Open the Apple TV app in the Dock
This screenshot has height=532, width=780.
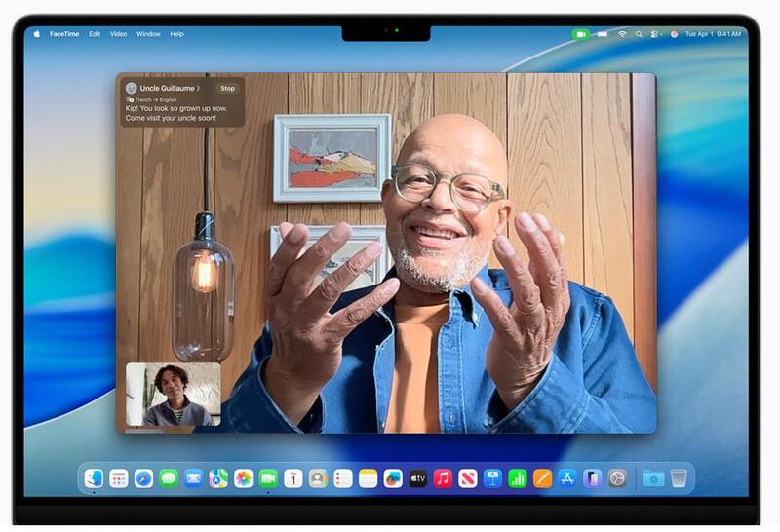coord(418,478)
